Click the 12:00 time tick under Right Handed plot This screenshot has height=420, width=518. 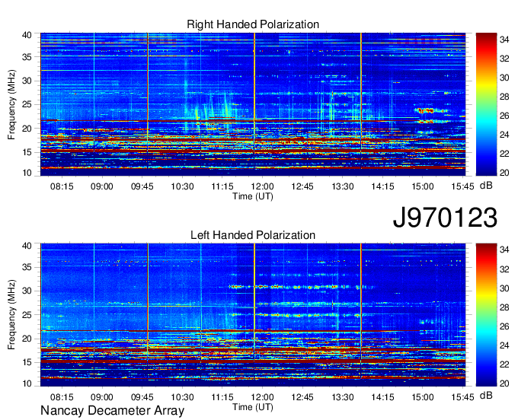(x=262, y=186)
